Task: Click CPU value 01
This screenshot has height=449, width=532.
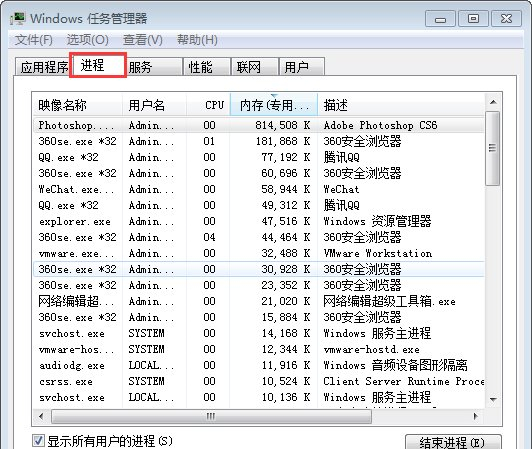Action: [209, 141]
